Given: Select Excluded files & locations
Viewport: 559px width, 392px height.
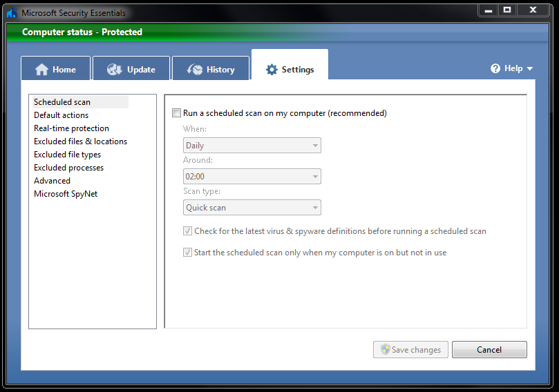Looking at the screenshot, I should [81, 141].
